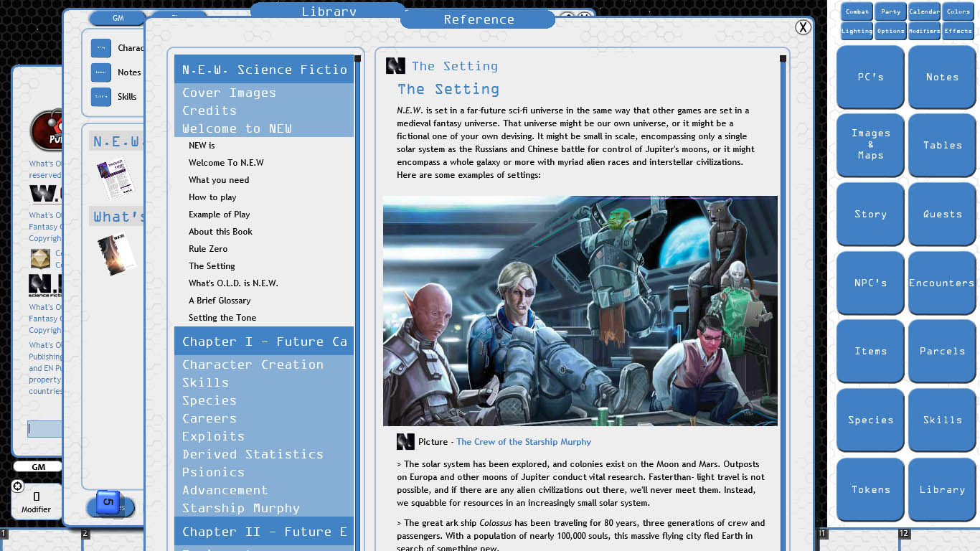
Task: Open the Tokens panel from the right sidebar
Action: pos(870,489)
